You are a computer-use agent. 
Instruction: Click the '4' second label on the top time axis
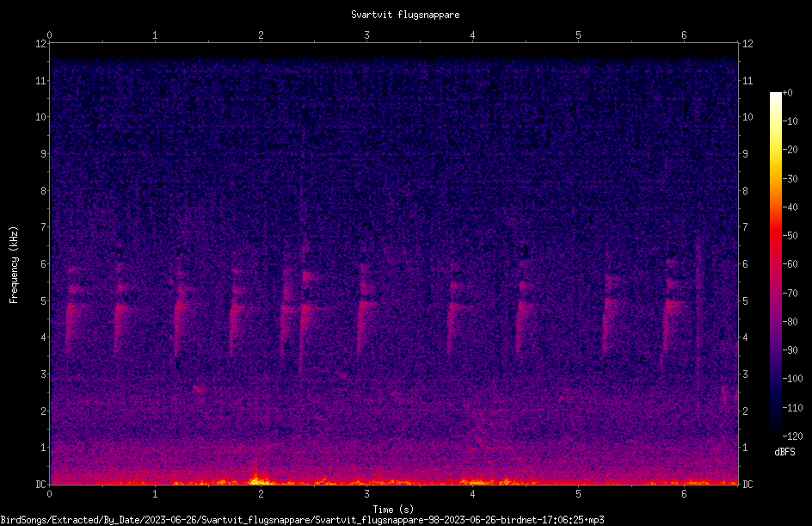[472, 35]
